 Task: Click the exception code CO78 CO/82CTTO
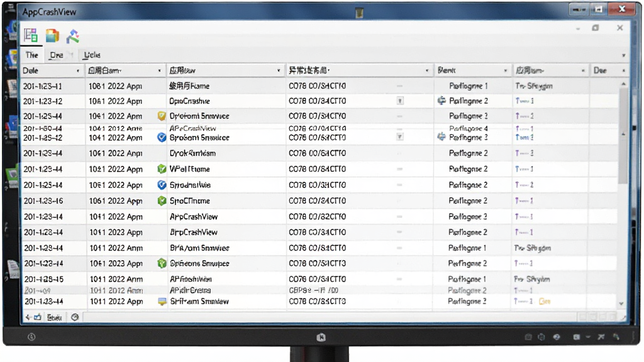pyautogui.click(x=317, y=217)
